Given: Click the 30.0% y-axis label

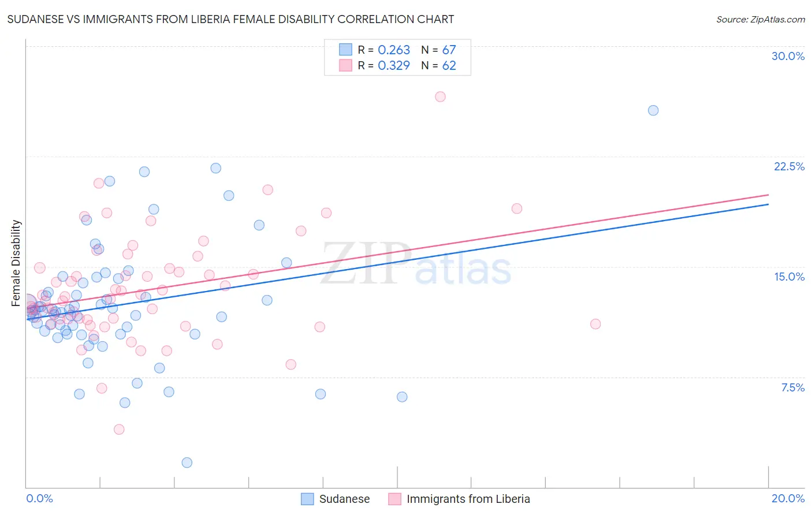Looking at the screenshot, I should (x=788, y=56).
